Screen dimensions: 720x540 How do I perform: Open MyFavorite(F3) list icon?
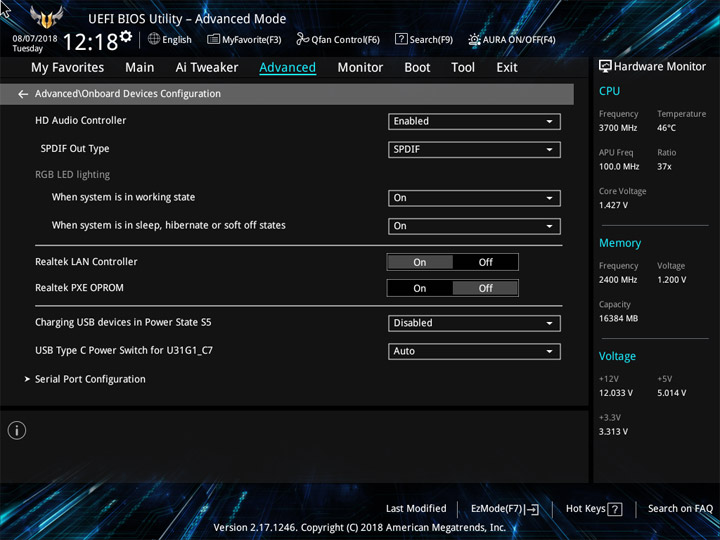(x=213, y=39)
